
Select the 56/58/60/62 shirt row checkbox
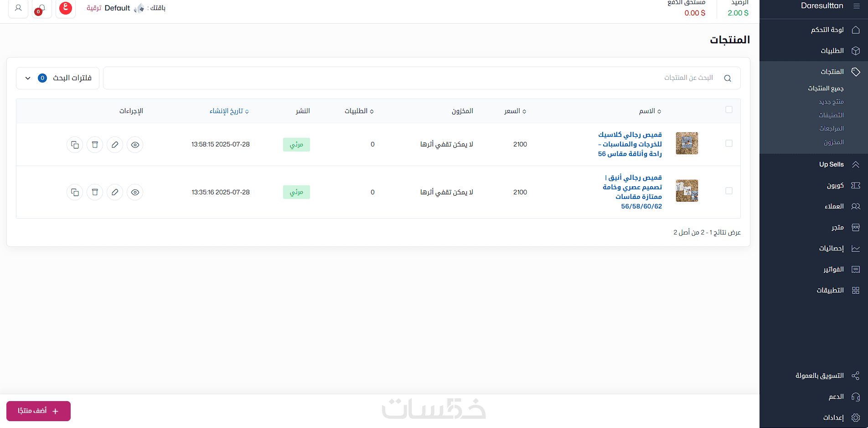(x=729, y=191)
